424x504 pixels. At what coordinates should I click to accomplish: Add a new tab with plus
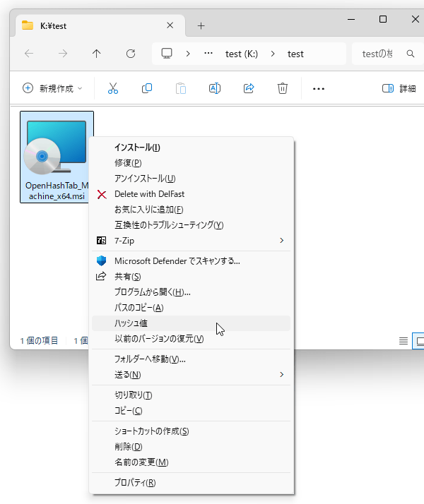tap(201, 25)
